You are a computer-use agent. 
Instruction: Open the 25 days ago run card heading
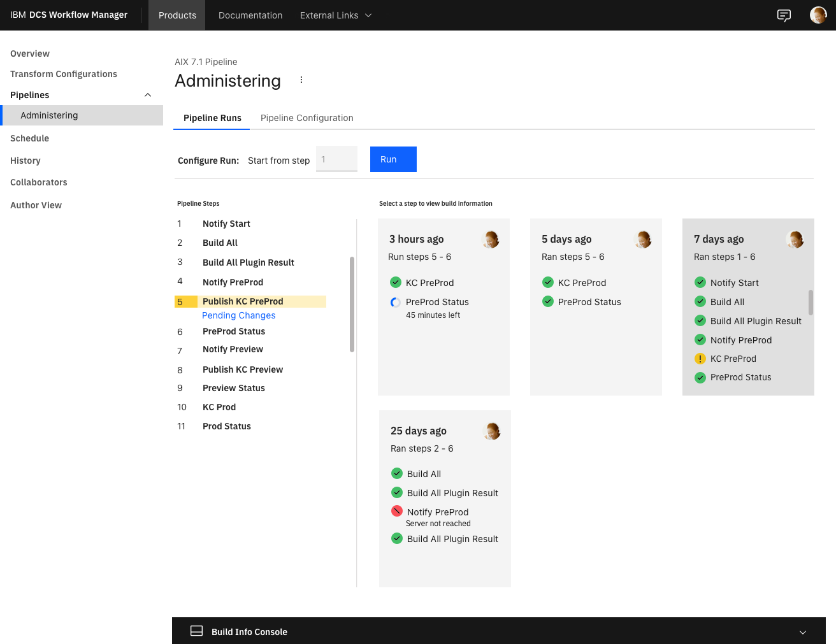click(419, 431)
